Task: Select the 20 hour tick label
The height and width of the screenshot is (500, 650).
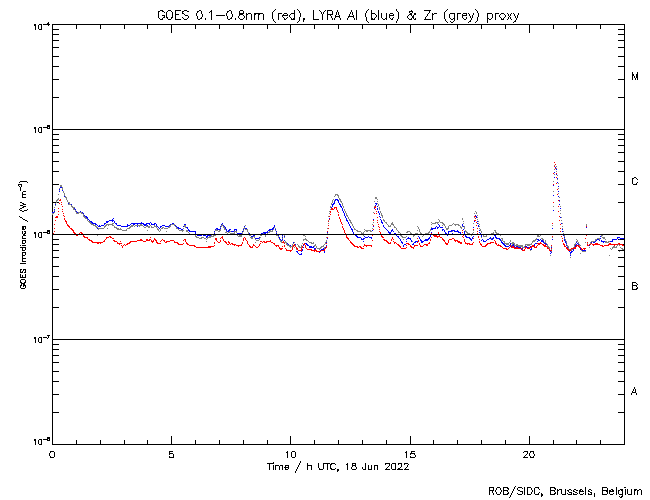Action: (529, 454)
